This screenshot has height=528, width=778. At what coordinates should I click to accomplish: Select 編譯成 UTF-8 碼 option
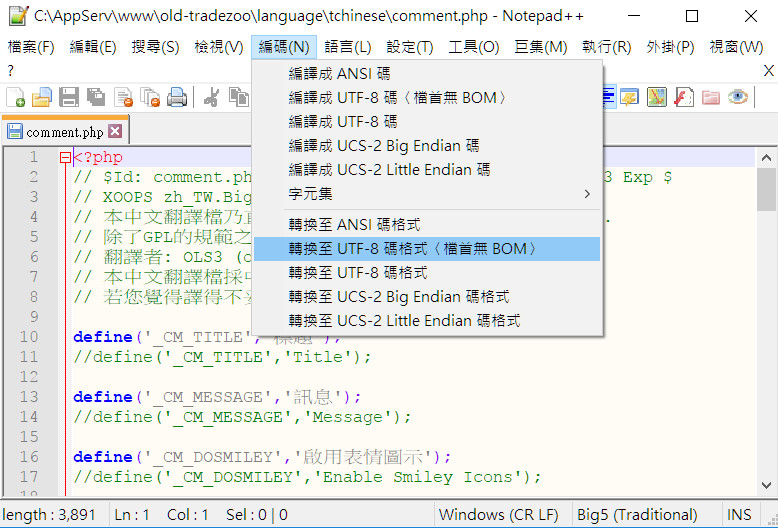(427, 122)
